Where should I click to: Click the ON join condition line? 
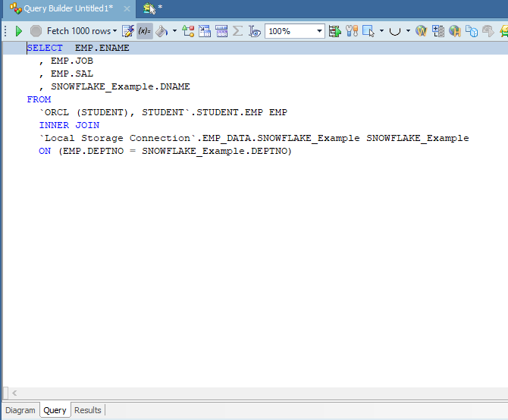[x=165, y=151]
